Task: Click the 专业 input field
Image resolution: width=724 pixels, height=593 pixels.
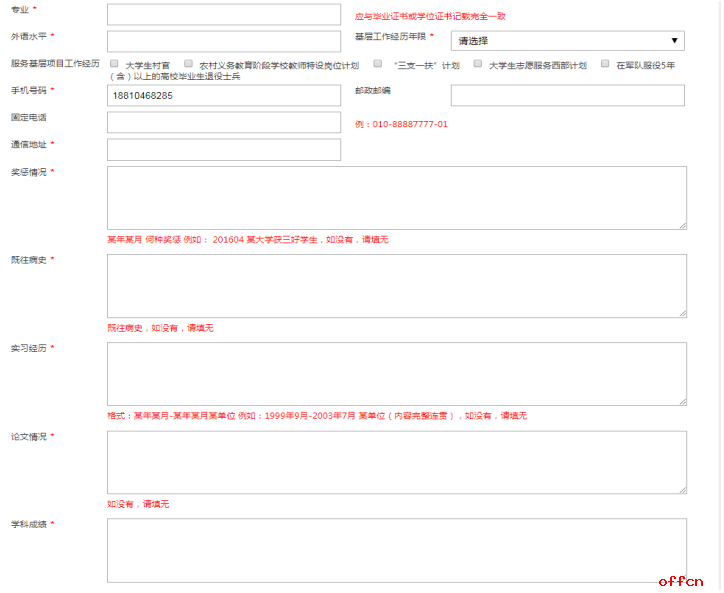Action: click(223, 14)
